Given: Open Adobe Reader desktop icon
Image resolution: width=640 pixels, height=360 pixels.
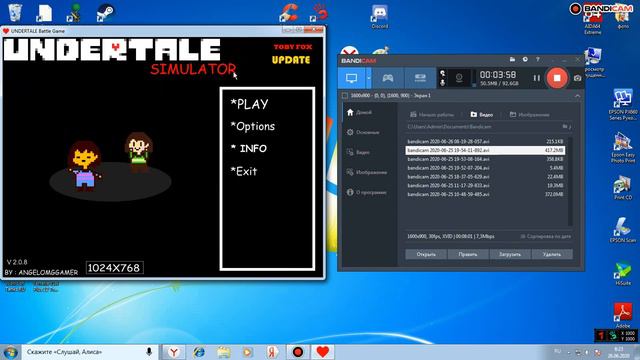Looking at the screenshot, I should (623, 316).
